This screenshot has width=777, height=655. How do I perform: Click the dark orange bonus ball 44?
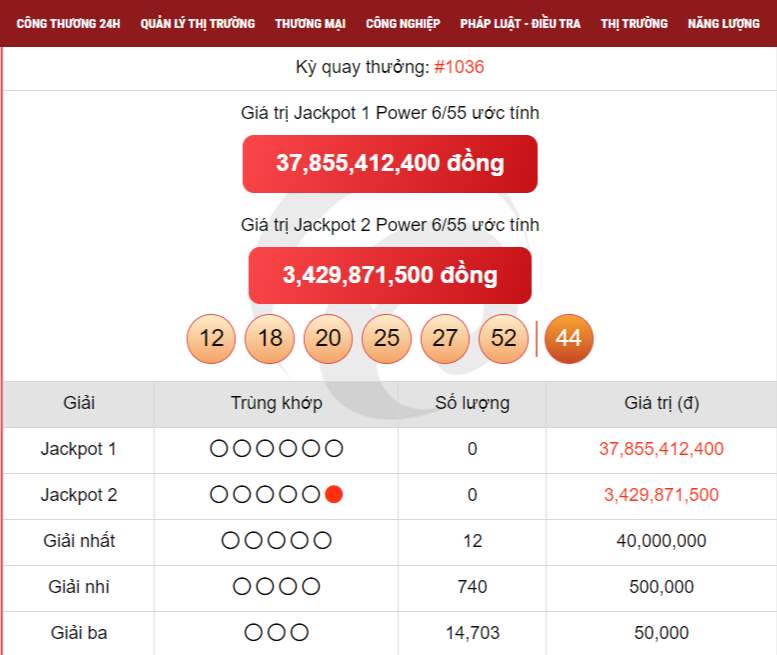(568, 339)
